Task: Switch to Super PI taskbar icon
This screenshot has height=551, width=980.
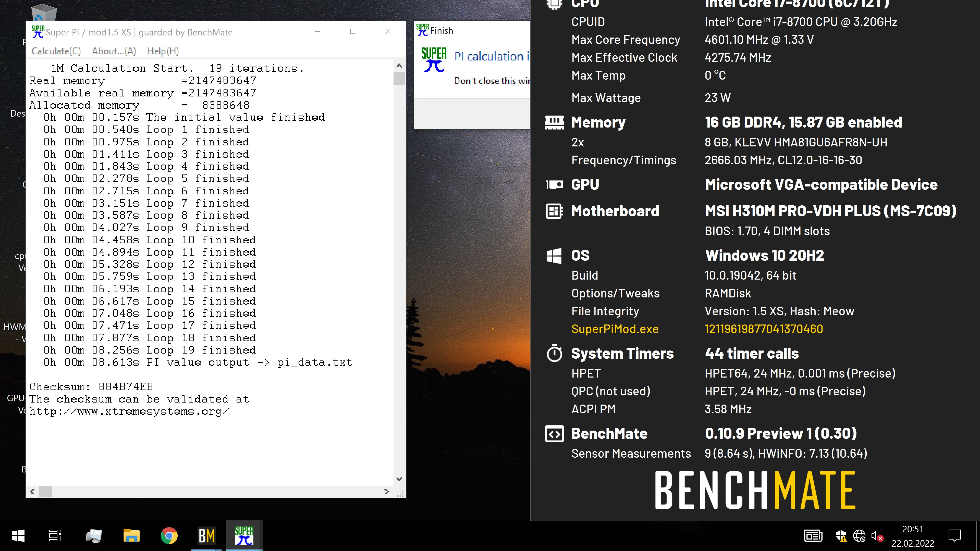Action: click(244, 536)
